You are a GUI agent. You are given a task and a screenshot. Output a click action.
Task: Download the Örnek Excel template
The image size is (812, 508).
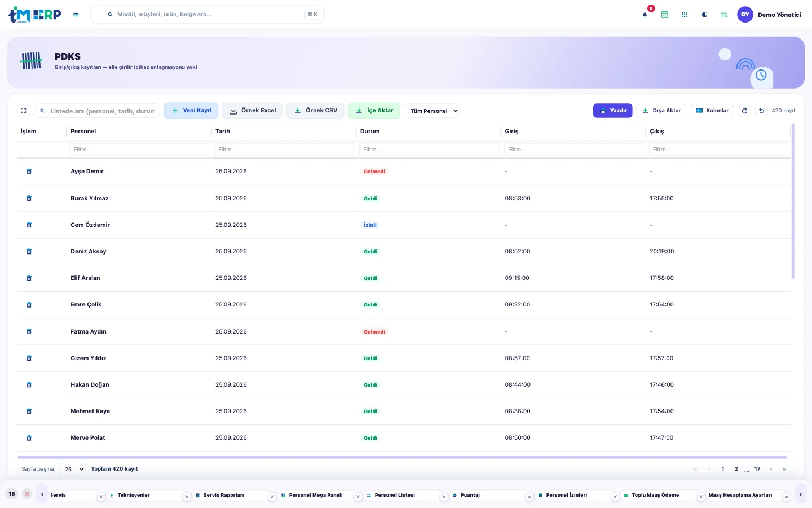pos(253,111)
